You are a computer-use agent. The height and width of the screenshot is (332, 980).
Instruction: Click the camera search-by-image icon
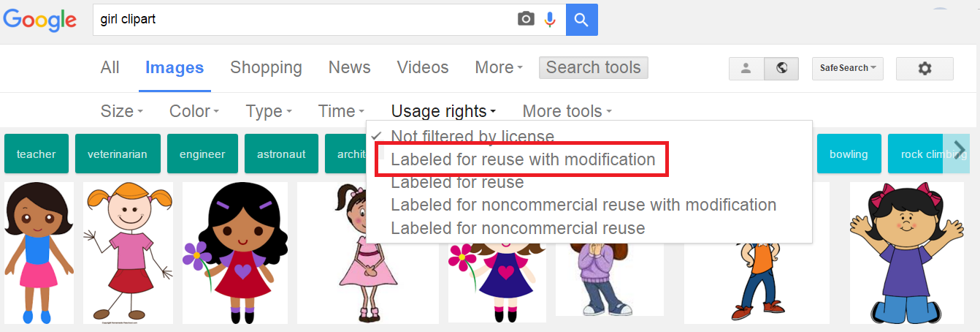(x=526, y=20)
